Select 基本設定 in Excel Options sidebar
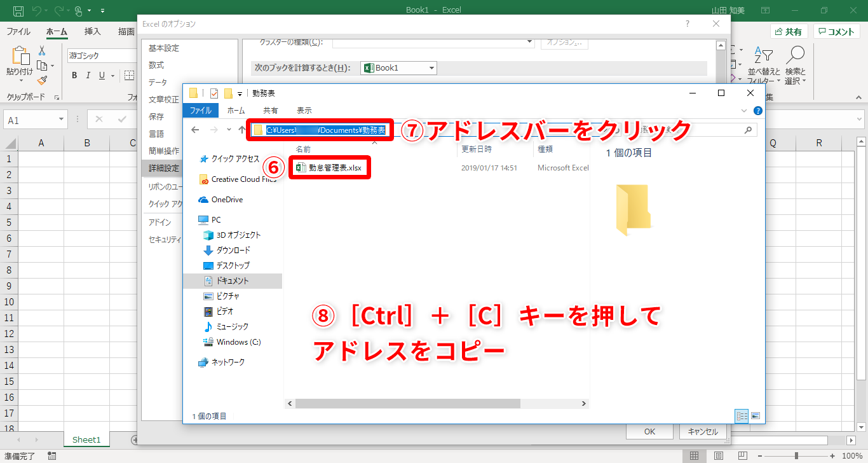The height and width of the screenshot is (463, 868). 164,48
